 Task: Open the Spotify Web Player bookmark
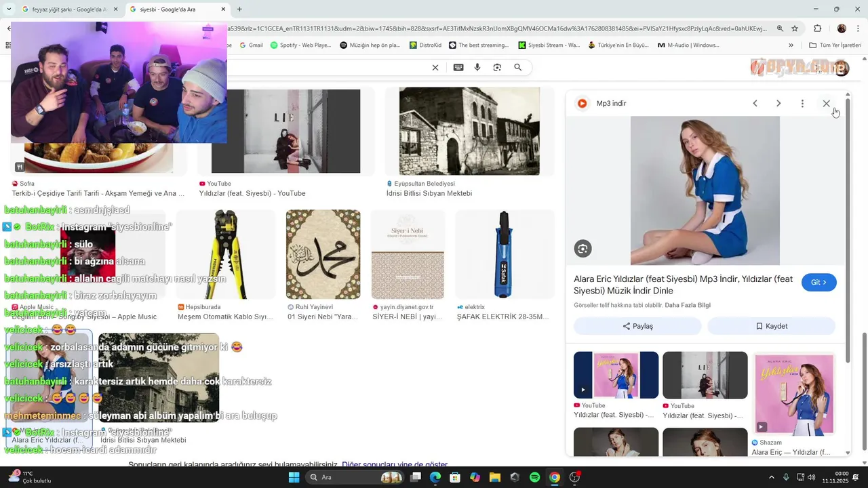(x=300, y=45)
